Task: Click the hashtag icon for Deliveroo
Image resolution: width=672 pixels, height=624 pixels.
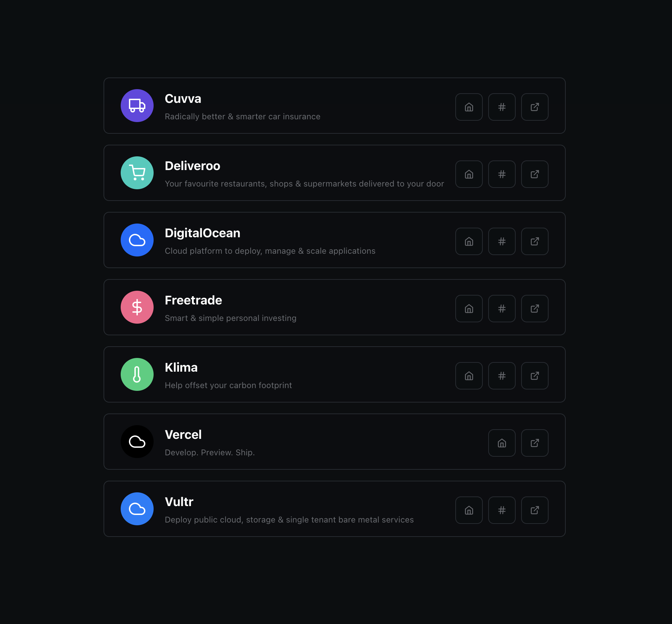Action: [501, 173]
